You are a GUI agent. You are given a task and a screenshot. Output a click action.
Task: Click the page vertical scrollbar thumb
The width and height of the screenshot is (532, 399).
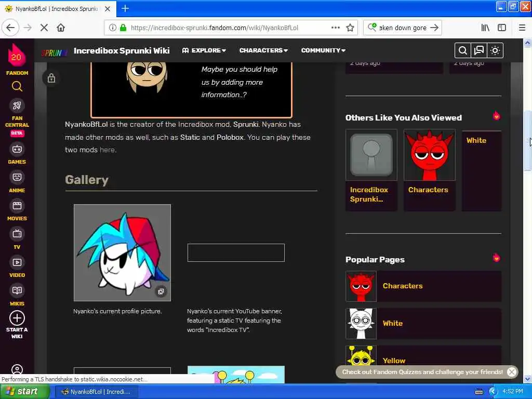click(x=527, y=141)
